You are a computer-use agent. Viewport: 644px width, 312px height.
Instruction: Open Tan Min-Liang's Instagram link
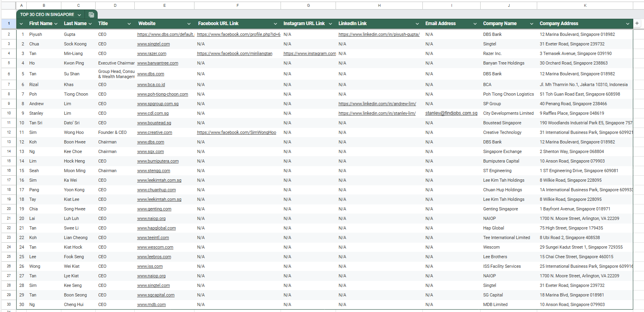(310, 54)
